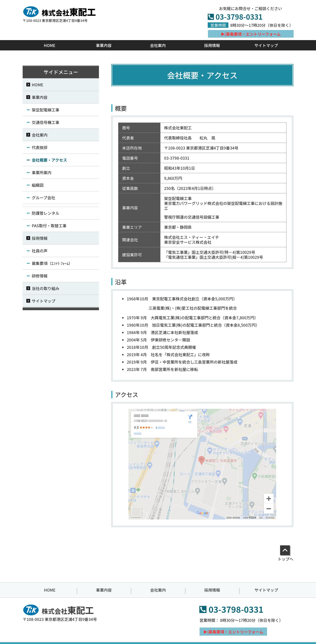Click the directions icon in map card

pyautogui.click(x=190, y=417)
